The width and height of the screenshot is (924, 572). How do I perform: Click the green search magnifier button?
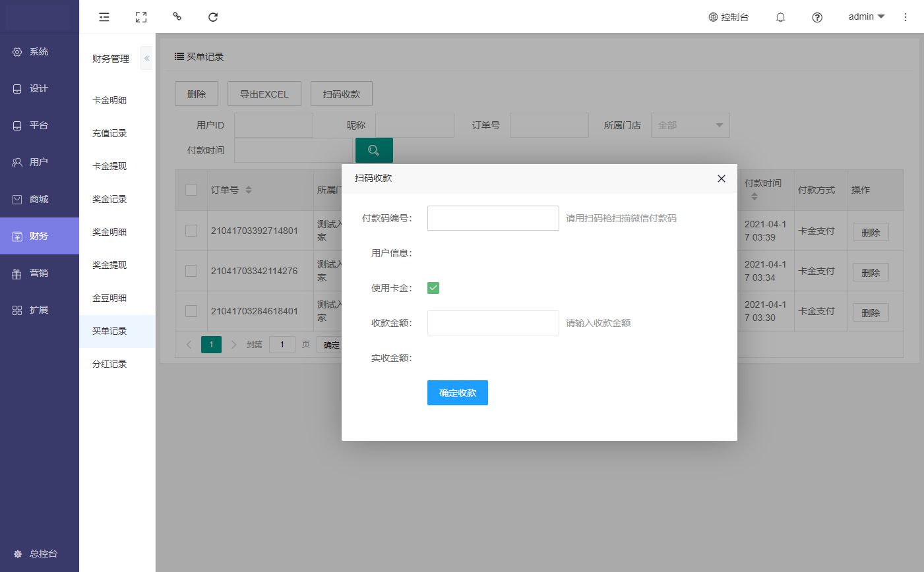(374, 150)
